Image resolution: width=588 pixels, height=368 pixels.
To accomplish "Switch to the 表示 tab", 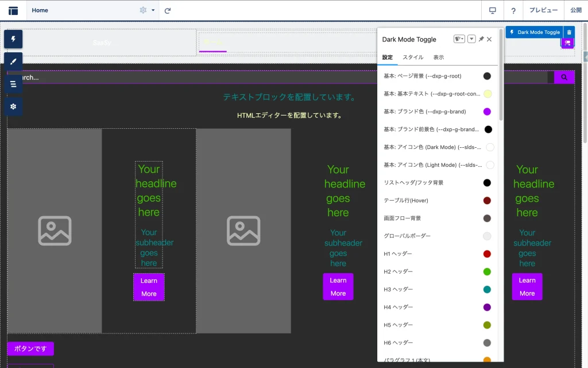I will pos(438,57).
